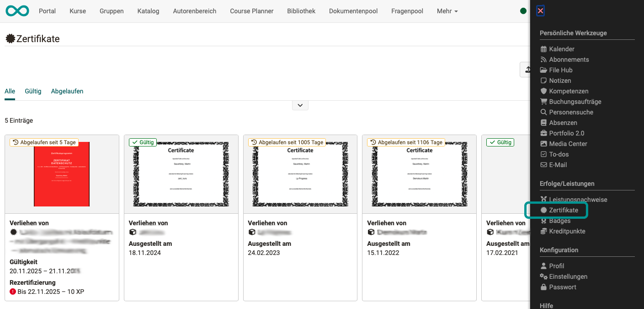This screenshot has width=644, height=309.
Task: Open the Notizen tool
Action: point(559,80)
